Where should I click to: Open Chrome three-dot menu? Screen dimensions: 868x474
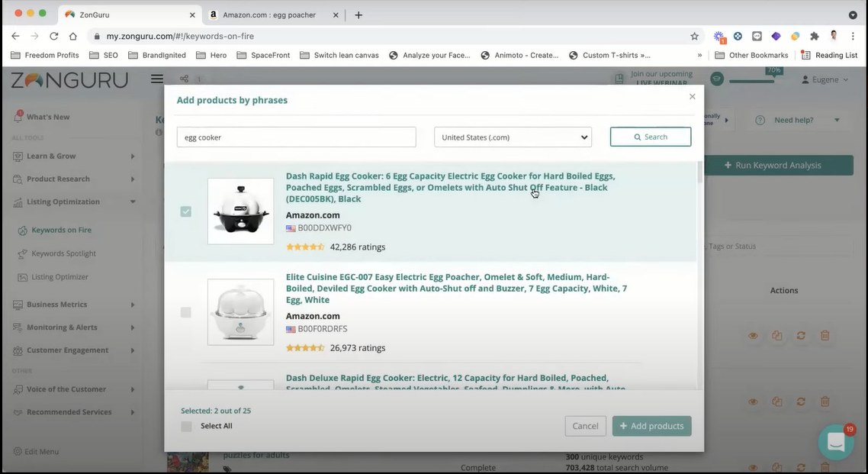point(853,36)
